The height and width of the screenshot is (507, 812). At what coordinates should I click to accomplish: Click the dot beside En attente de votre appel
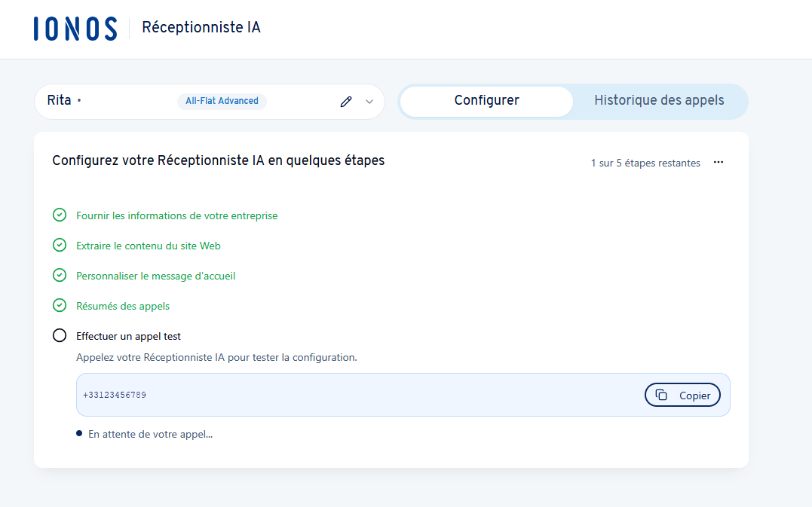point(79,434)
